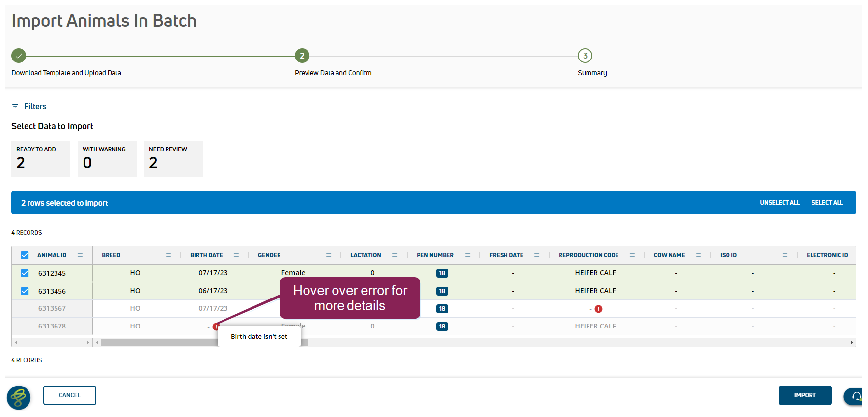Screen dimensions: 868x417
Task: Click the Cancel button
Action: click(x=70, y=395)
